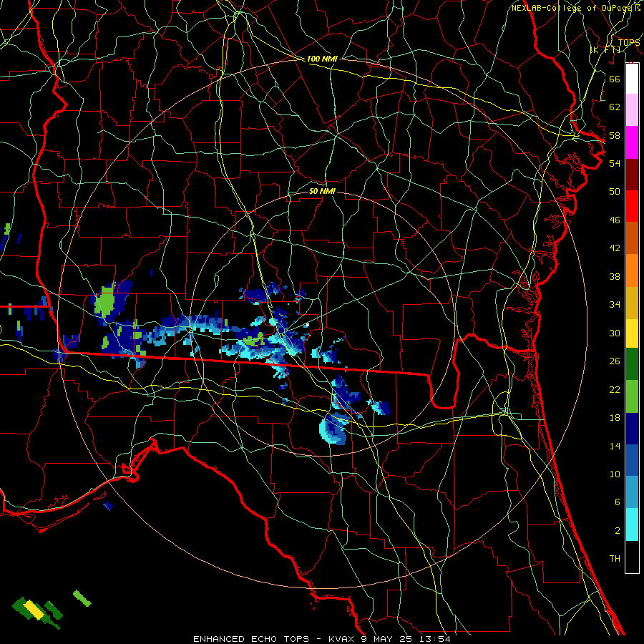Click the dark green legend swatch
The height and width of the screenshot is (644, 644).
[x=632, y=364]
